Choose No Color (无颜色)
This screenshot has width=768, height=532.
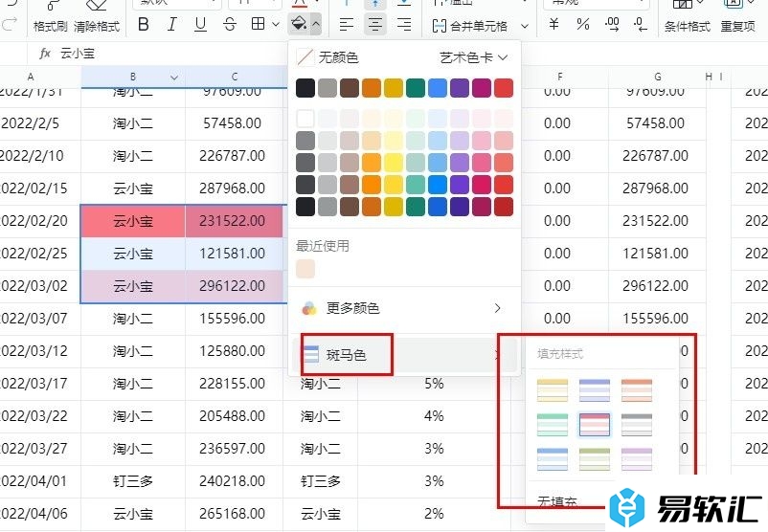[x=328, y=57]
